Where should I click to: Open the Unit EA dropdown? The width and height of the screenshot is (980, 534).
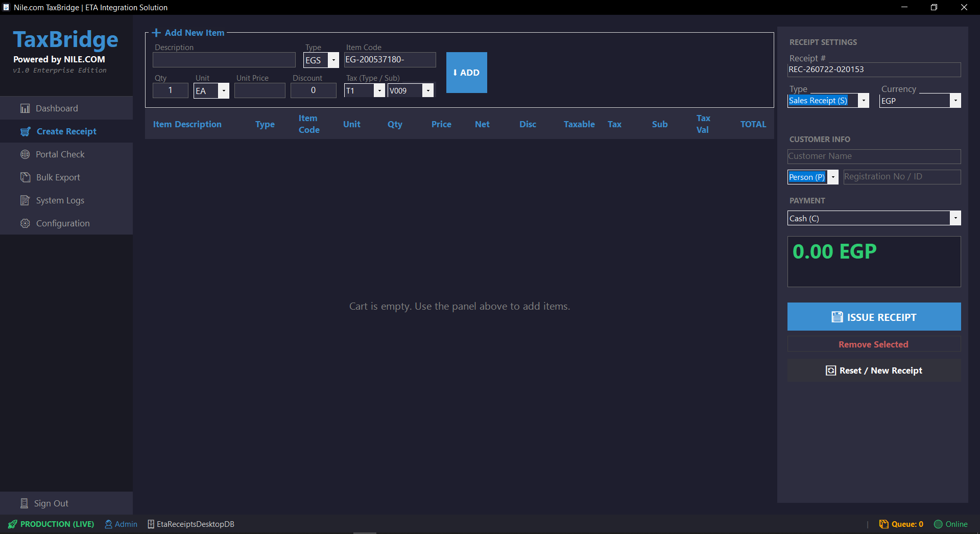224,91
